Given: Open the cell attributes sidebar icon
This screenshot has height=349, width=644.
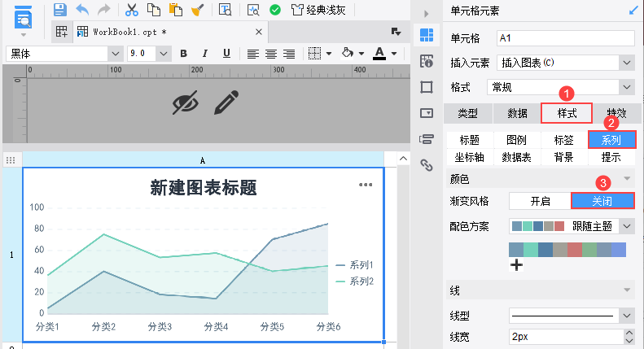Looking at the screenshot, I should pos(427,62).
